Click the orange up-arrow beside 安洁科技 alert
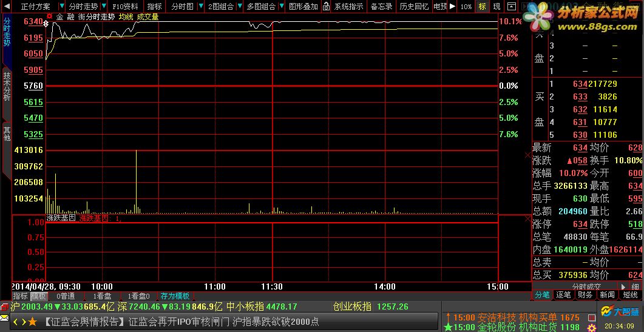 click(448, 317)
